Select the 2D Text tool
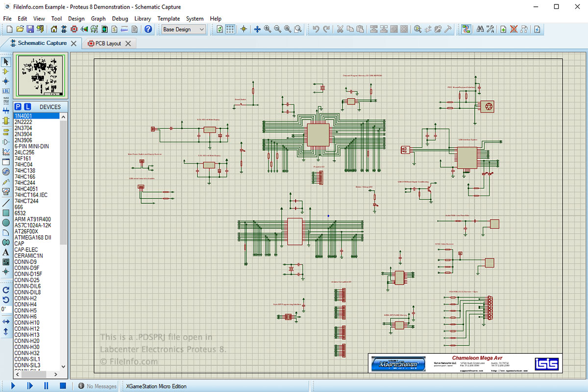Screen dimensions: 588x392 (x=6, y=252)
